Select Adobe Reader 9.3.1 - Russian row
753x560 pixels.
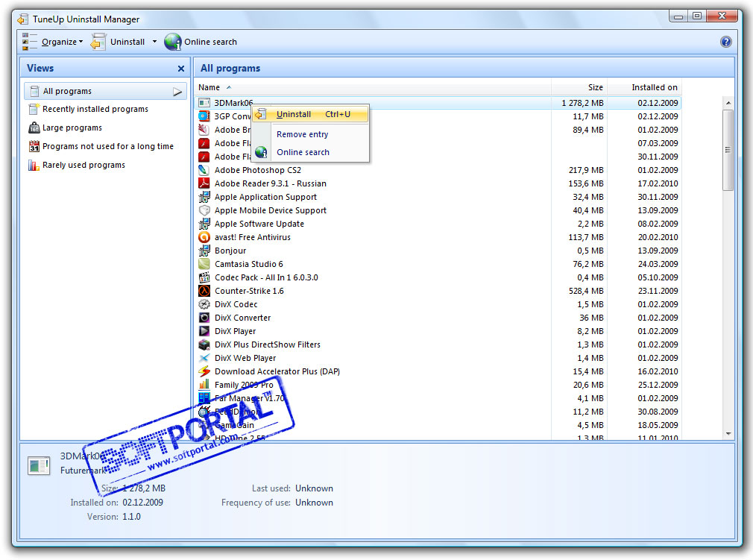tap(438, 183)
